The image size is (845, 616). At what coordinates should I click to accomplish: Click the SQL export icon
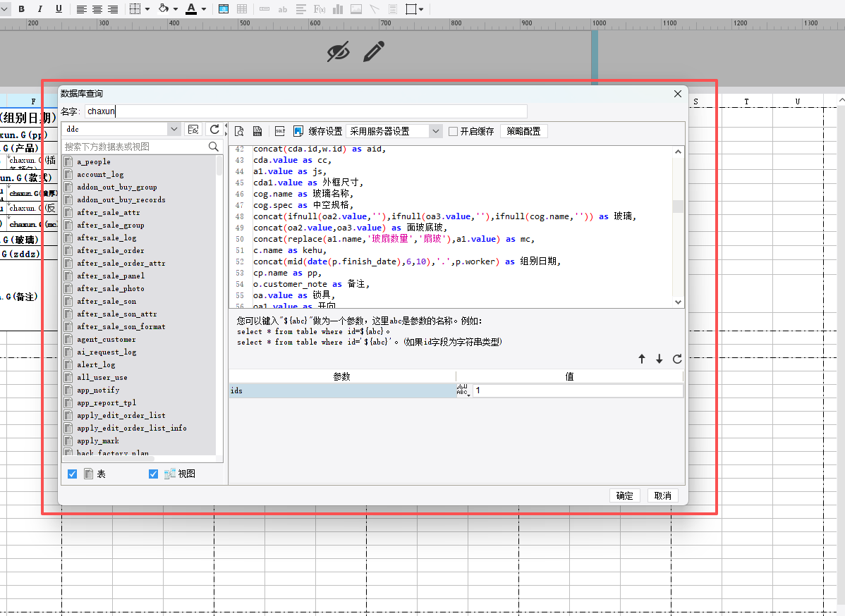pyautogui.click(x=280, y=131)
